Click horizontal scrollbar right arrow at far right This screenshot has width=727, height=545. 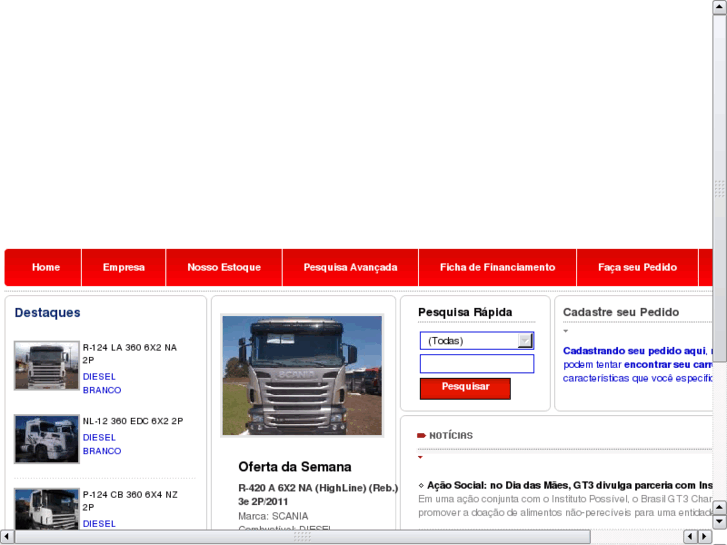click(705, 537)
